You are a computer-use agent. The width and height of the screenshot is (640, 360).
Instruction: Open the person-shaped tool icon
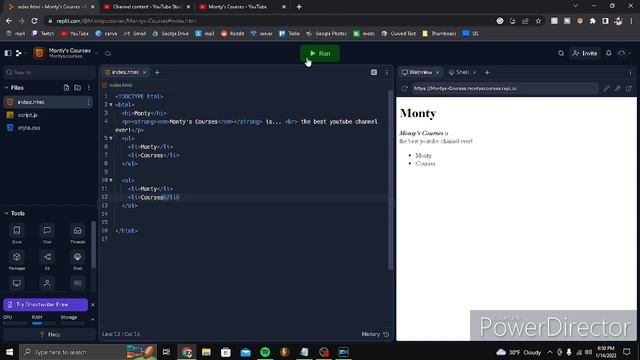click(x=47, y=283)
